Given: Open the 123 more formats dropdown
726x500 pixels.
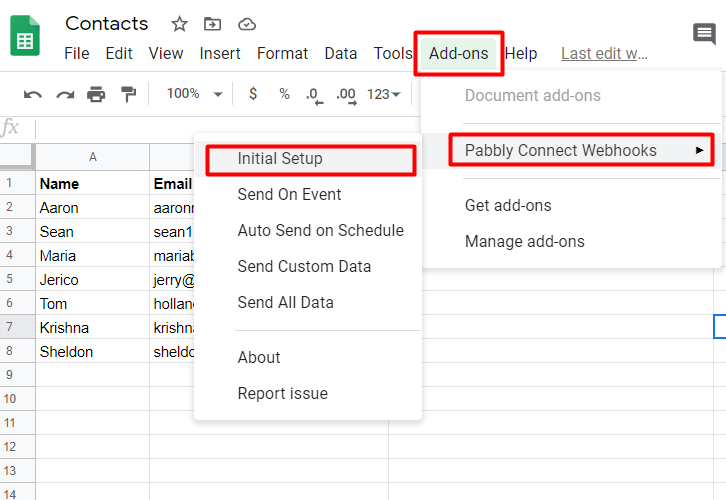Looking at the screenshot, I should tap(383, 94).
